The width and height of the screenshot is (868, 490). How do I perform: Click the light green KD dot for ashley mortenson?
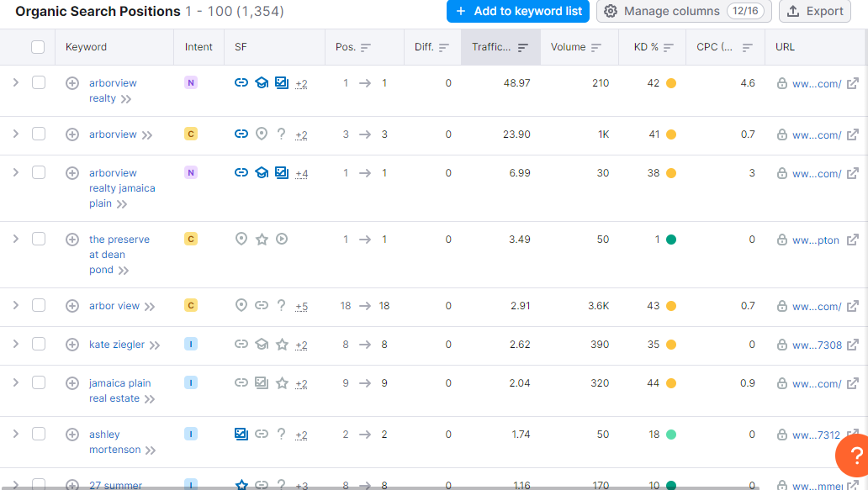(x=671, y=435)
